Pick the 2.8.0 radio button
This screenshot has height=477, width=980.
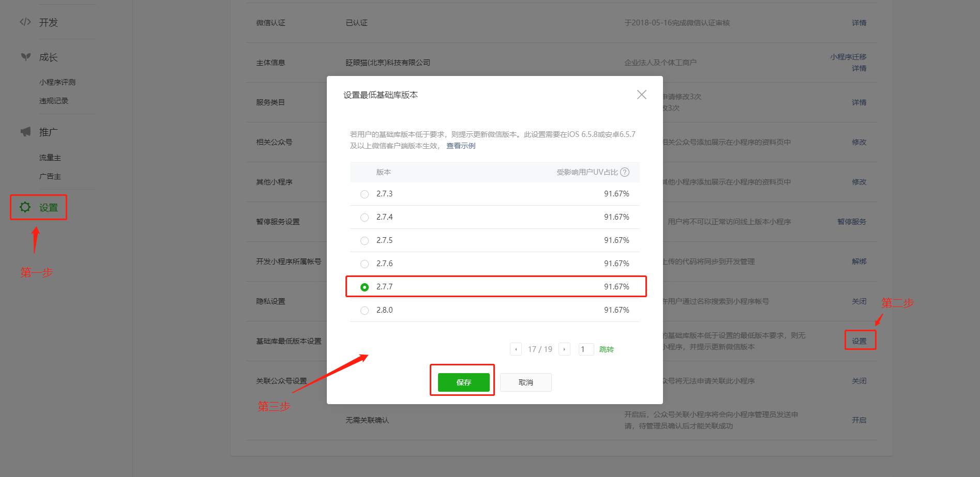coord(365,311)
